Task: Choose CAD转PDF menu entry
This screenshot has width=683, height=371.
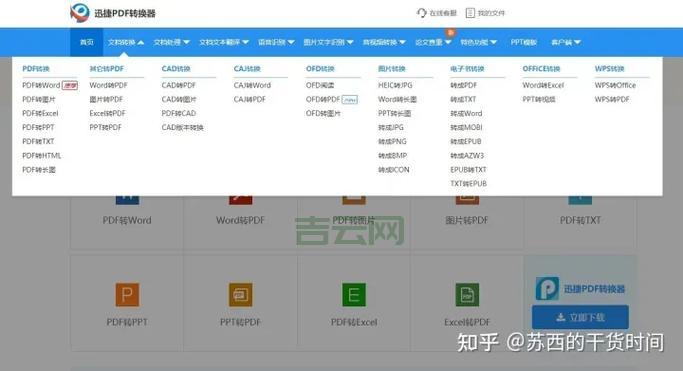Action: pyautogui.click(x=179, y=85)
